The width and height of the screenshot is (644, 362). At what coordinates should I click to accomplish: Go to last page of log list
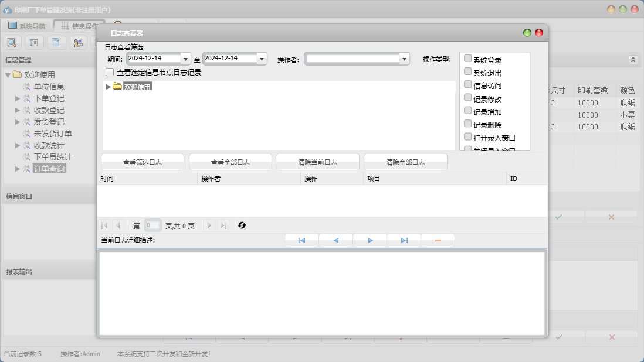223,226
